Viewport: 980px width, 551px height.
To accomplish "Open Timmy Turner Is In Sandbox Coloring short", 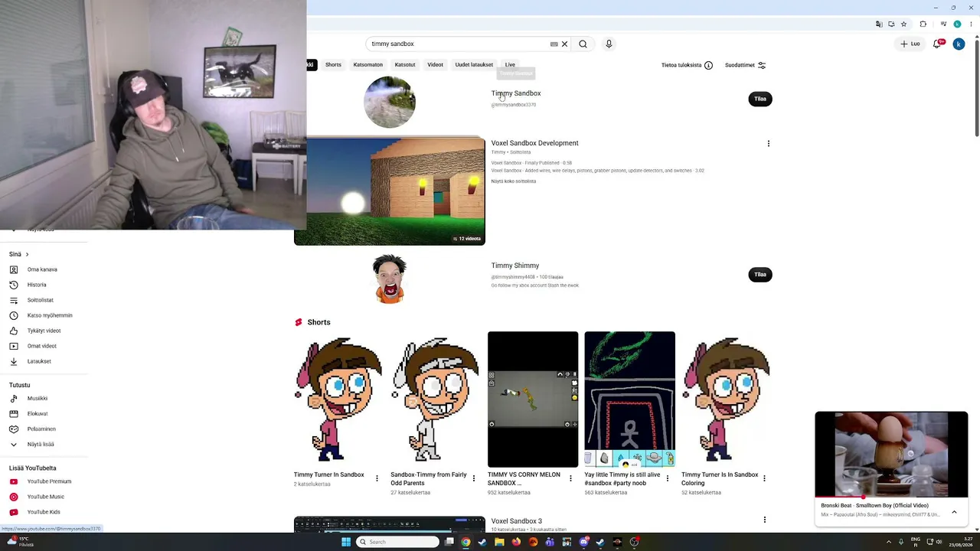I will coord(727,399).
